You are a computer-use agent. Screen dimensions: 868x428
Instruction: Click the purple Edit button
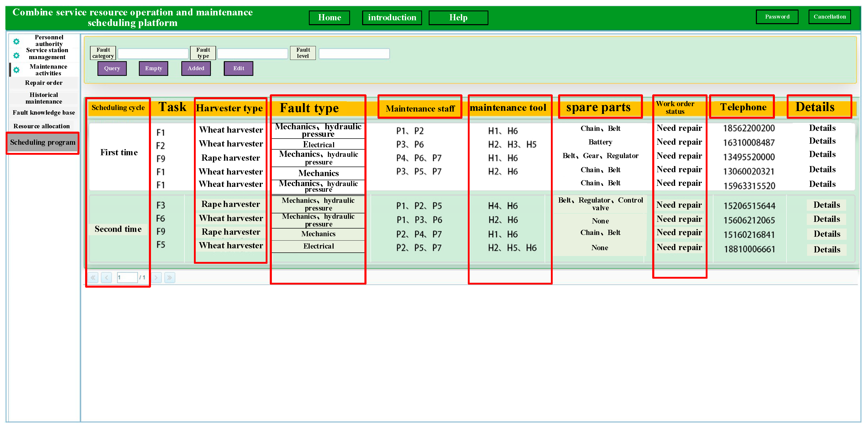239,68
